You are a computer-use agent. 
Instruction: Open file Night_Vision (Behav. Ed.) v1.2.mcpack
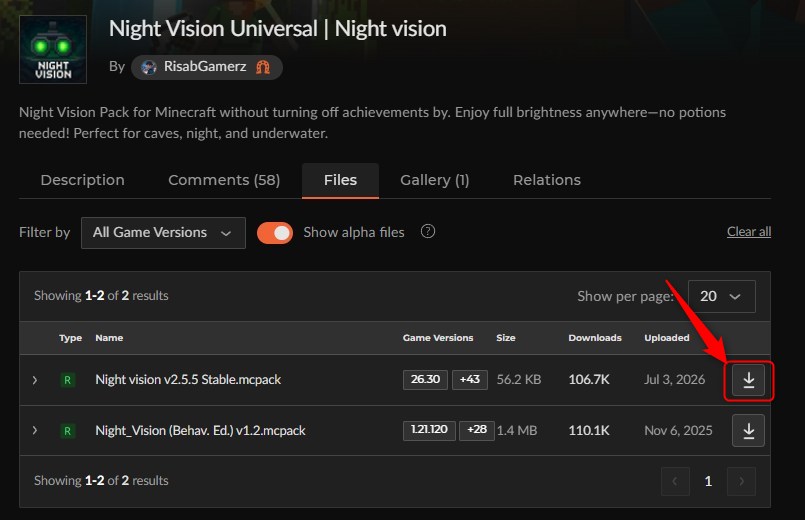[x=200, y=430]
